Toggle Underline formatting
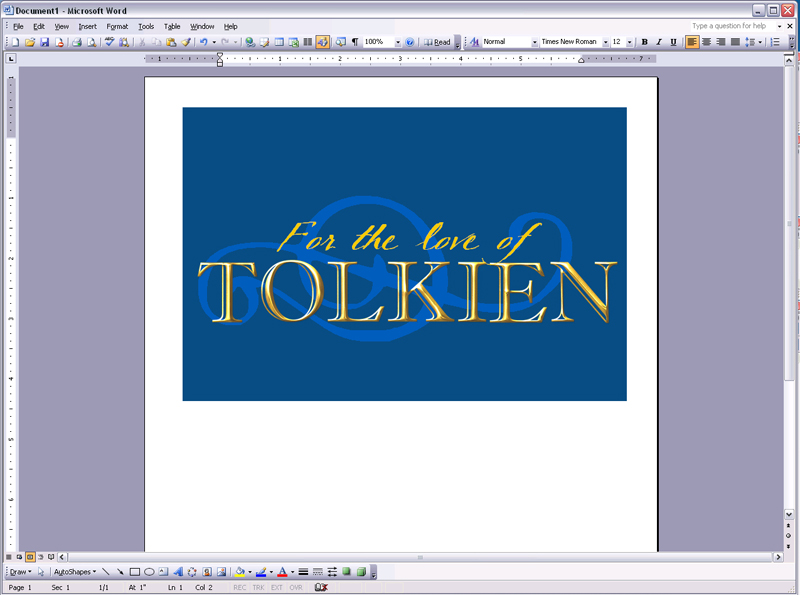 (x=673, y=42)
